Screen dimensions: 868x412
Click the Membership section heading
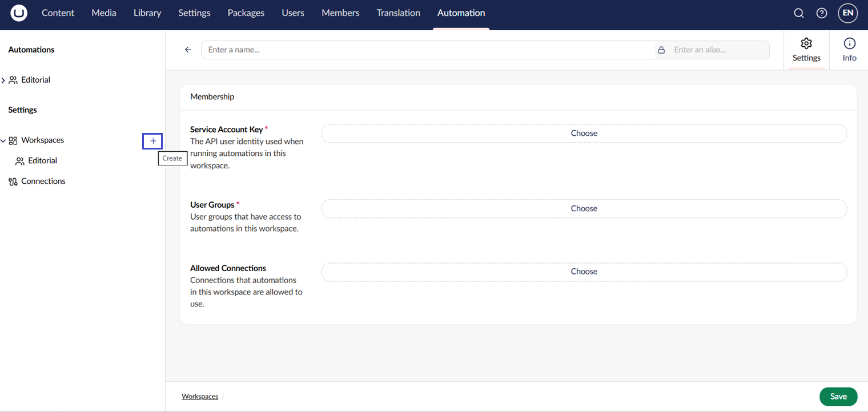(x=212, y=97)
